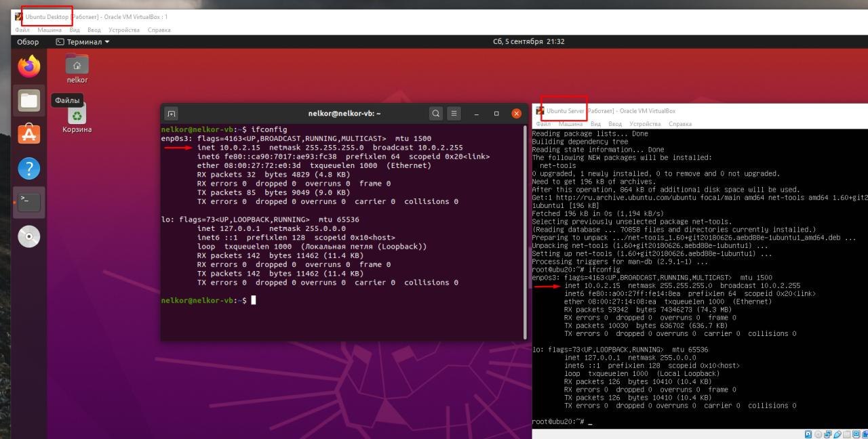Viewport: 868px width, 439px height.
Task: Open Файл menu in Ubuntu Server window
Action: (542, 124)
